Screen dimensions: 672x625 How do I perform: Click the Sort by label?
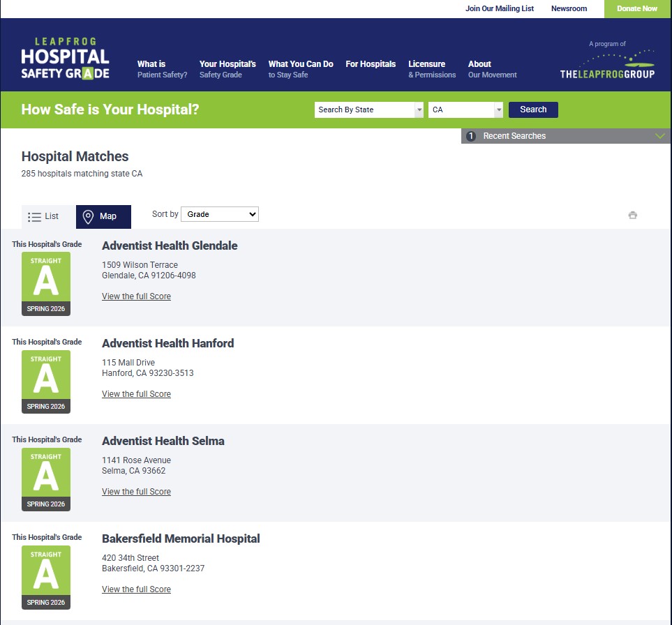(165, 213)
